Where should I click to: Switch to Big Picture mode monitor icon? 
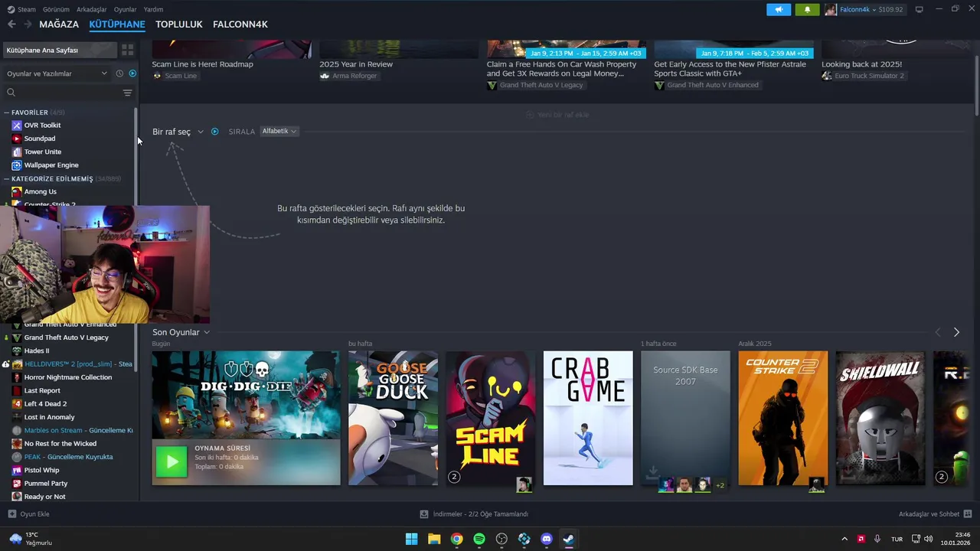click(x=920, y=9)
